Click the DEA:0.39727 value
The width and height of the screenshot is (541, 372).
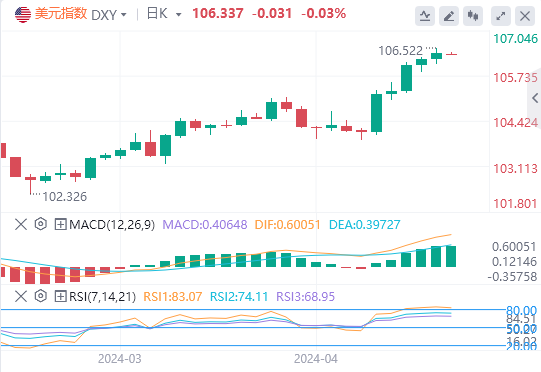pos(365,225)
